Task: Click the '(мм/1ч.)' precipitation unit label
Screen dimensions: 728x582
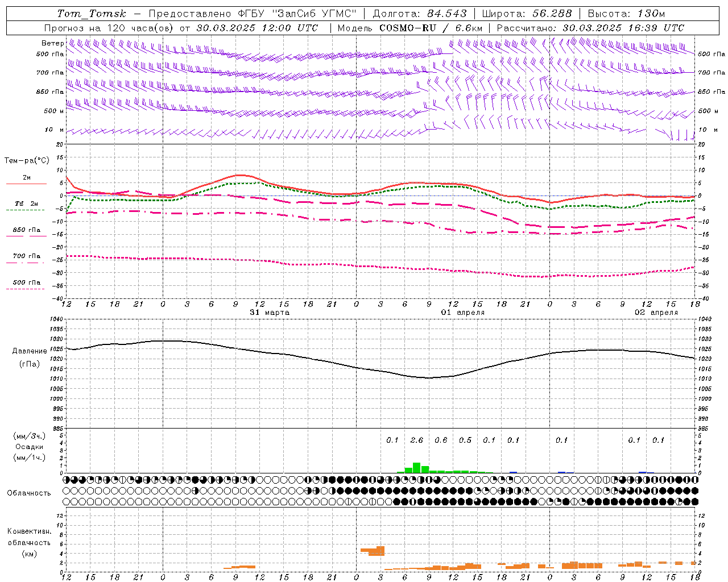Action: click(29, 458)
